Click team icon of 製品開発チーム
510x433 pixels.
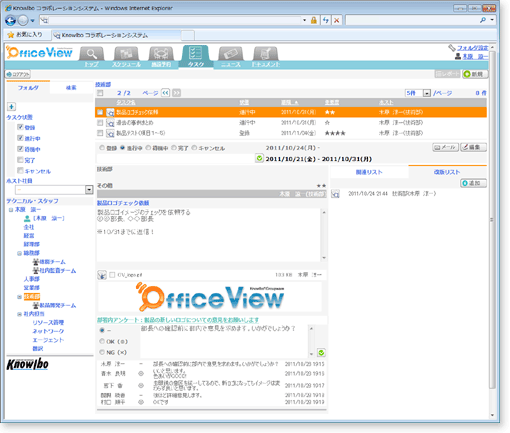(36, 305)
